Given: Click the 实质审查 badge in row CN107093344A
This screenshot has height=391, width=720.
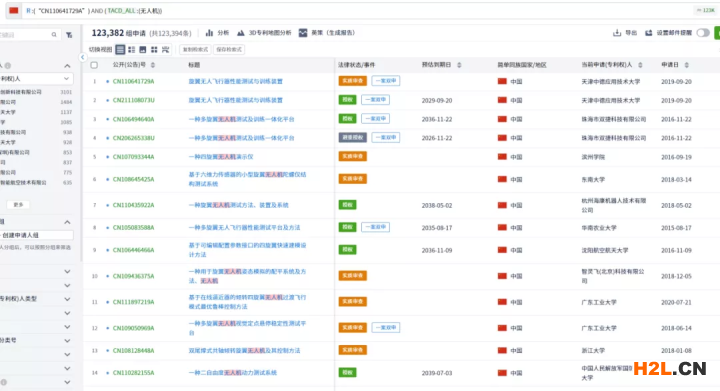Looking at the screenshot, I should click(353, 156).
